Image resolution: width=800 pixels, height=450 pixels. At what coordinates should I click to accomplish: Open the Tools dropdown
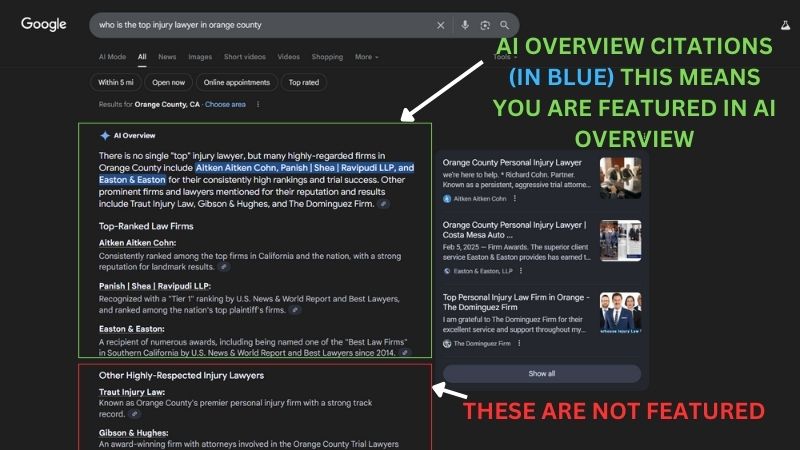[x=501, y=57]
